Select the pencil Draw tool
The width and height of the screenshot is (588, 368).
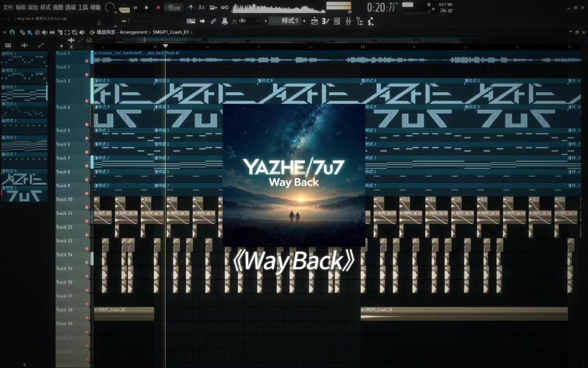pyautogui.click(x=22, y=32)
